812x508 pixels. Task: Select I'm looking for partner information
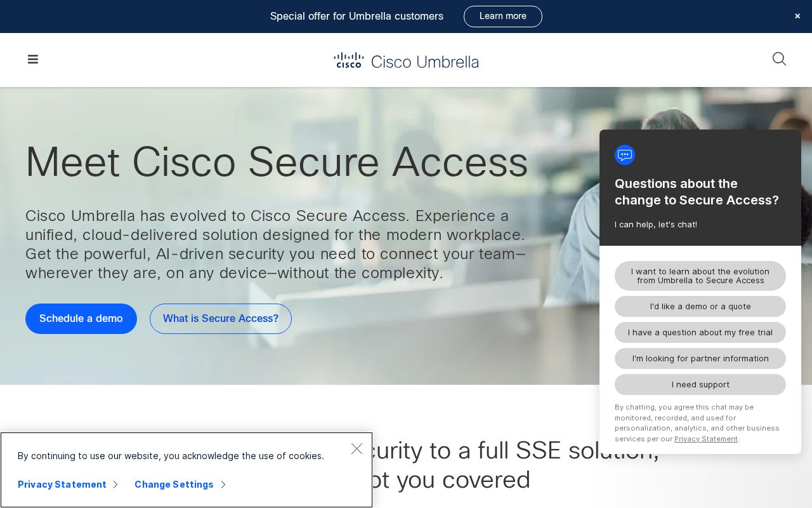[700, 359]
